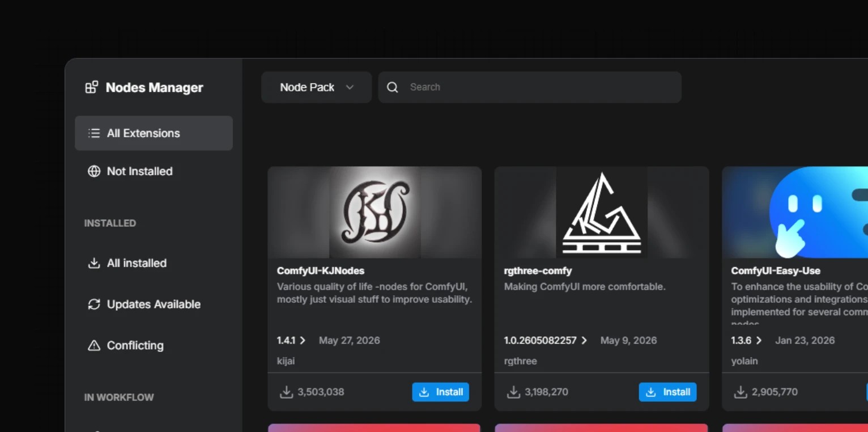This screenshot has height=432, width=868.
Task: Show Conflicting extensions
Action: point(154,345)
